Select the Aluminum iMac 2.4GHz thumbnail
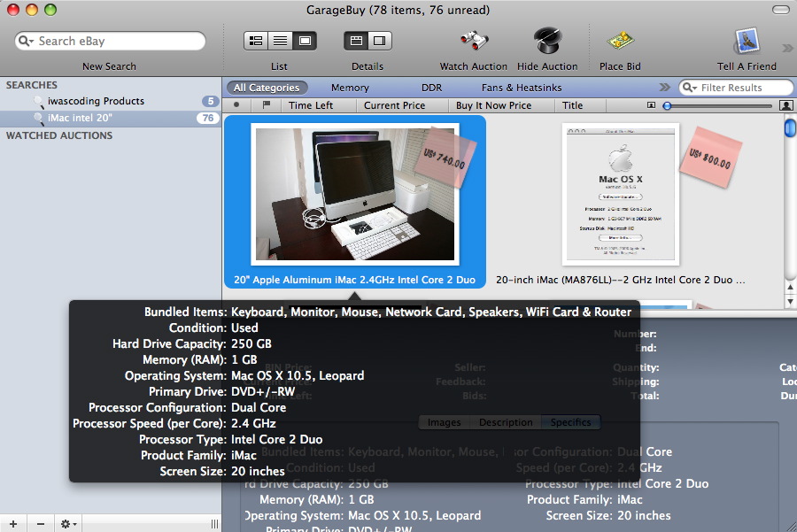Screen dimensions: 797x532 355,194
